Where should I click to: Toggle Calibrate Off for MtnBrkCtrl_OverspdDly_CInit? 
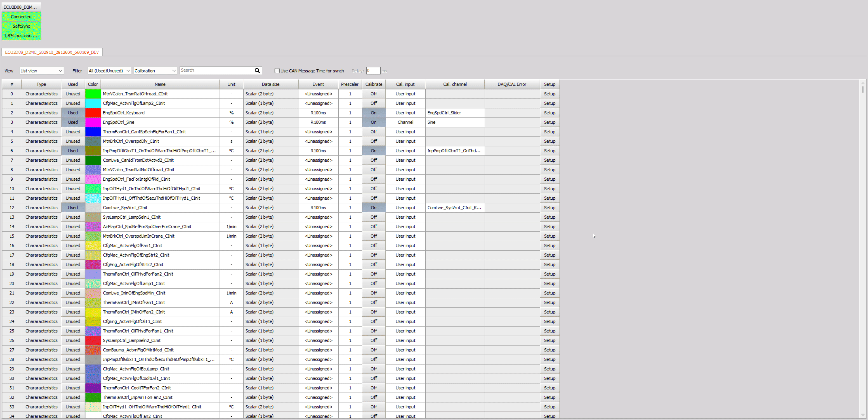[x=374, y=141]
